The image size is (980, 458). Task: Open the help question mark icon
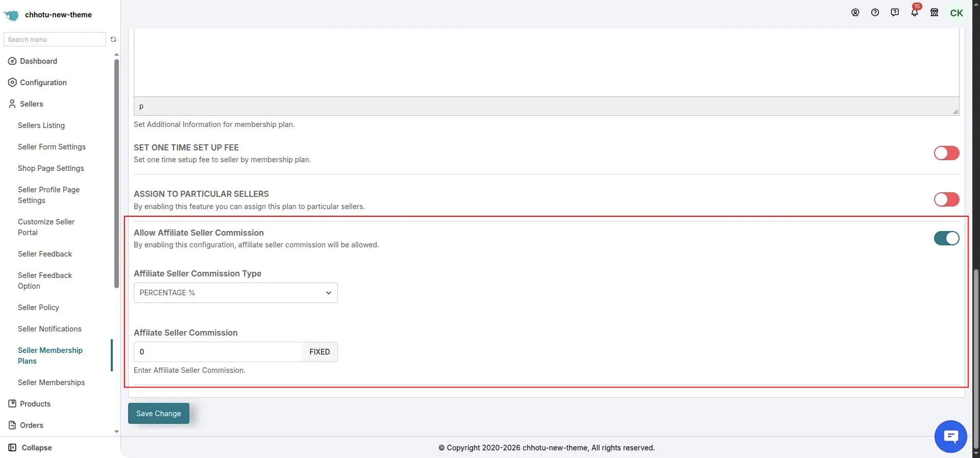[875, 13]
